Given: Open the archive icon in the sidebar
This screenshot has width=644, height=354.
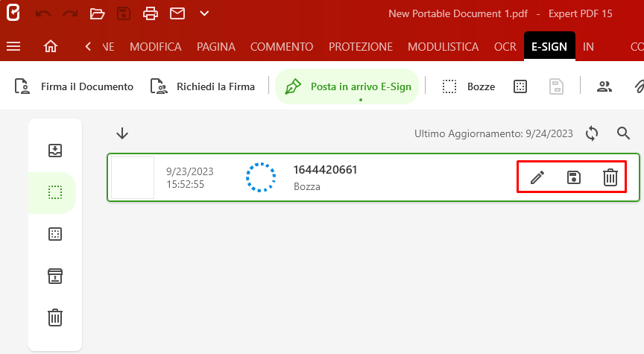Looking at the screenshot, I should click(55, 276).
